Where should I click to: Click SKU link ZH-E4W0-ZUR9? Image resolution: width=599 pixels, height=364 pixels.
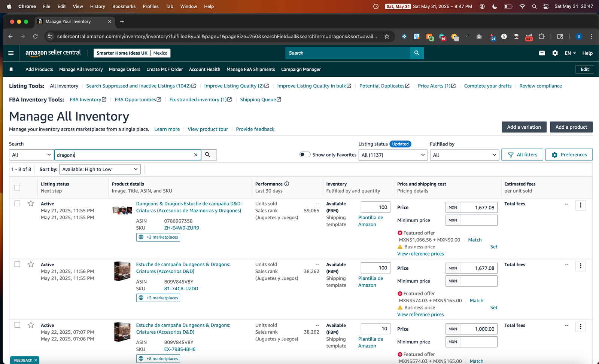click(182, 228)
